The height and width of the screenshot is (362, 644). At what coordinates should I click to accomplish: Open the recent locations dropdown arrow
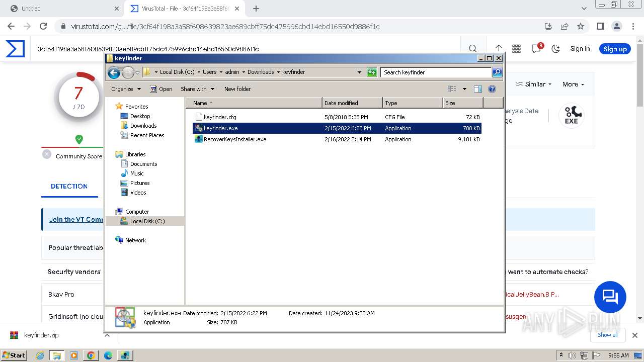pyautogui.click(x=137, y=72)
